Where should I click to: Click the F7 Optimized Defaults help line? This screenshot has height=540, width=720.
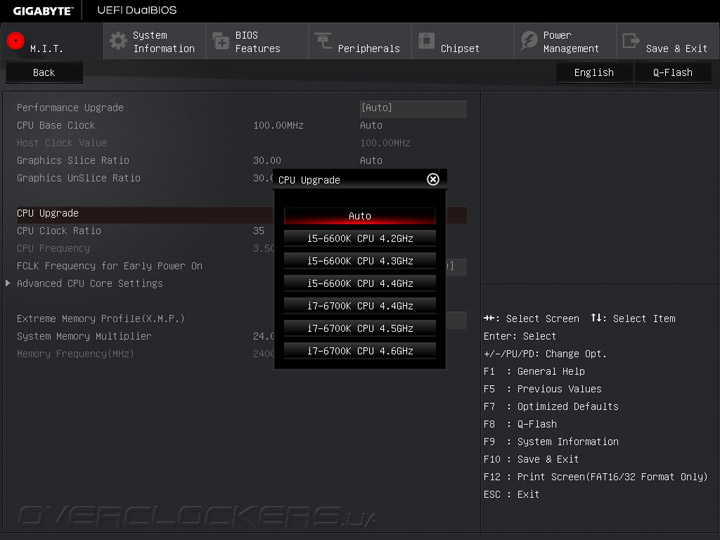(x=551, y=406)
